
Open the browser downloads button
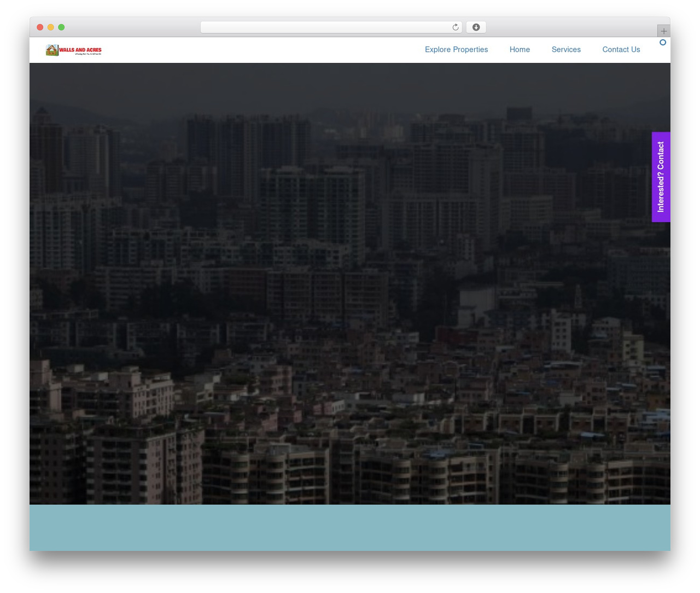(476, 27)
